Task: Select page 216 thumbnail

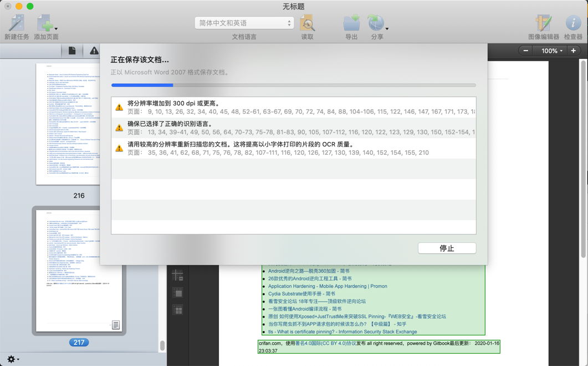Action: pos(68,124)
